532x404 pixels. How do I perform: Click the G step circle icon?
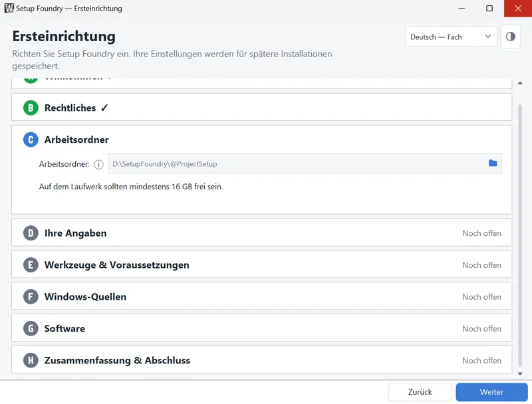(31, 328)
